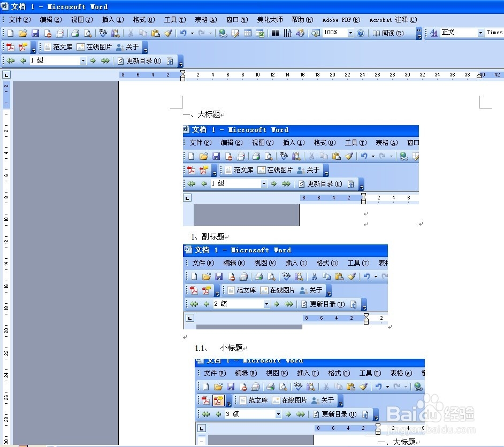Promote to Heading 1 double-left arrow
The width and height of the screenshot is (504, 447).
pyautogui.click(x=11, y=61)
